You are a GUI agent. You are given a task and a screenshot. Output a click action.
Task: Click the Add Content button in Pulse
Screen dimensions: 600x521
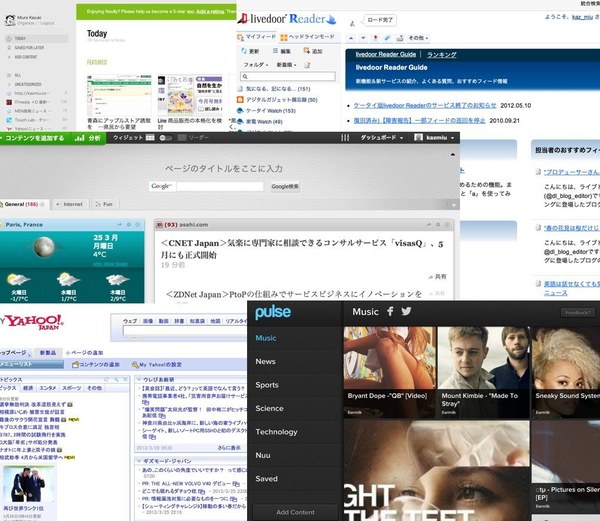[x=297, y=511]
